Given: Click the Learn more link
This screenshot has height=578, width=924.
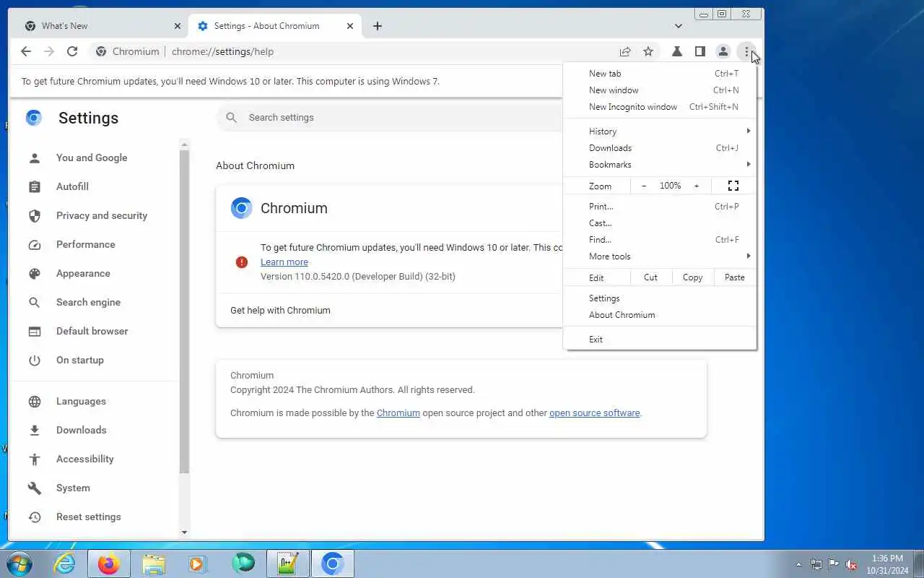Looking at the screenshot, I should point(284,262).
